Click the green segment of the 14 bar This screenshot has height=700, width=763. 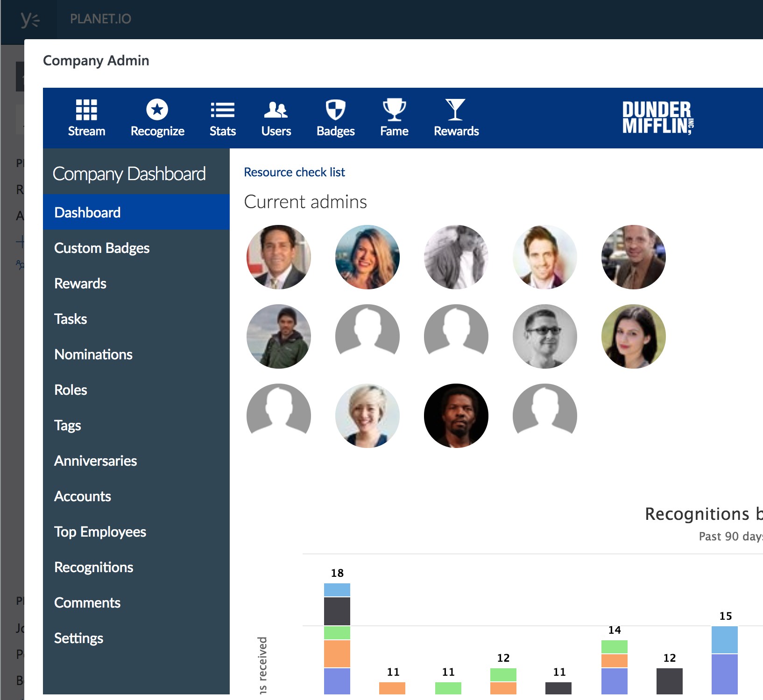pyautogui.click(x=615, y=647)
